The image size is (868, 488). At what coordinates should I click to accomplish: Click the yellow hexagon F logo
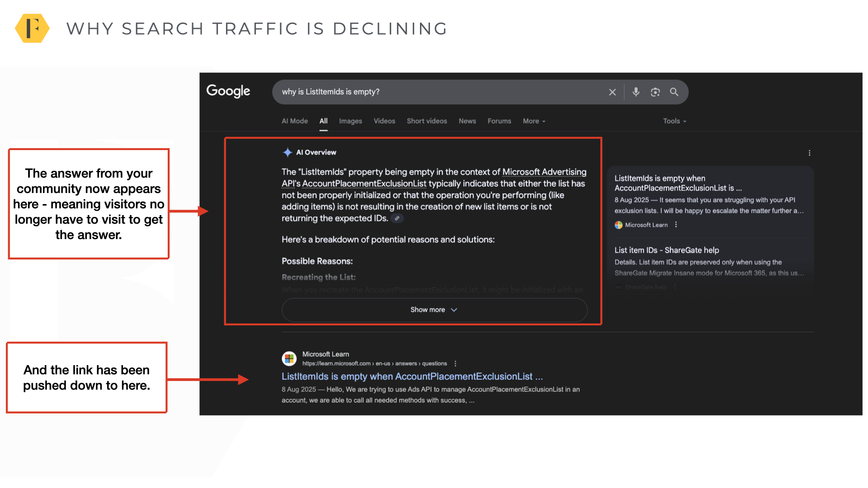pos(32,28)
